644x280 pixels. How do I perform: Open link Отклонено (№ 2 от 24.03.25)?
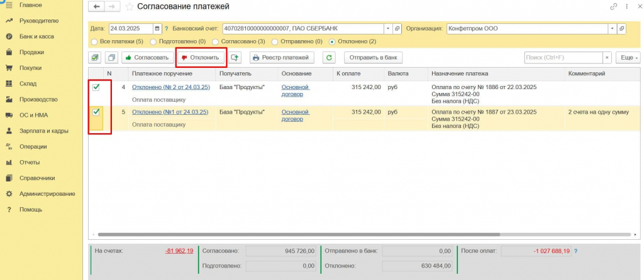click(x=171, y=87)
